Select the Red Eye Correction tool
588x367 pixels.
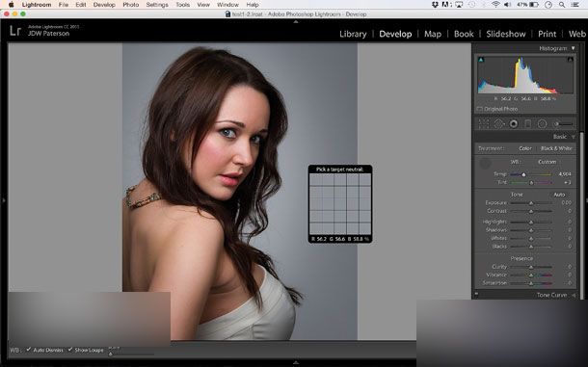514,123
